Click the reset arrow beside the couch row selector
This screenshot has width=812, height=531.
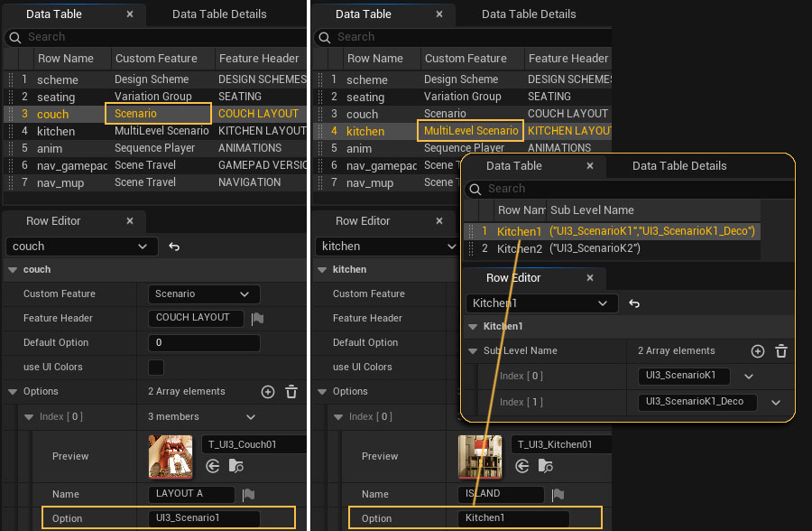174,247
